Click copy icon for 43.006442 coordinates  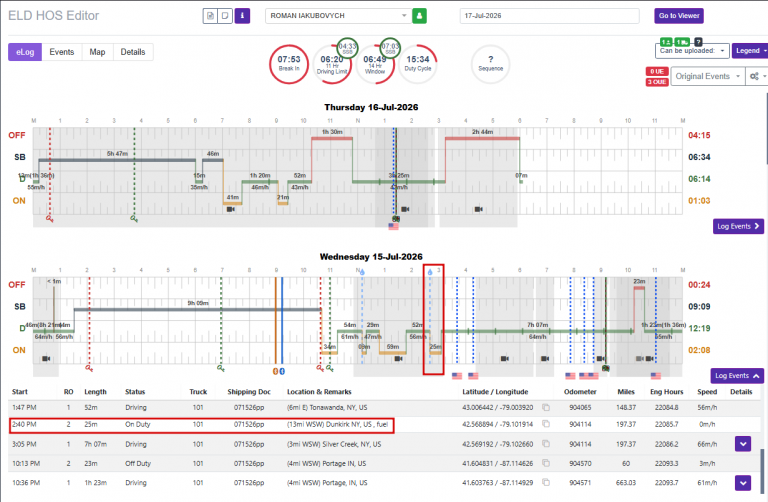546,407
